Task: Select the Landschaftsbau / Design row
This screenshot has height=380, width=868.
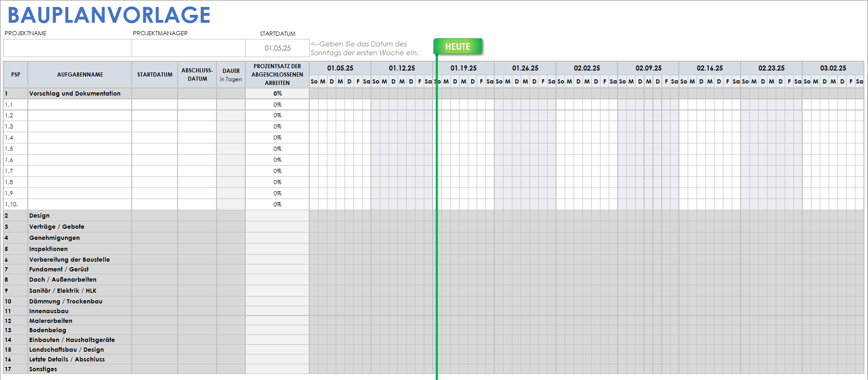Action: pyautogui.click(x=434, y=349)
